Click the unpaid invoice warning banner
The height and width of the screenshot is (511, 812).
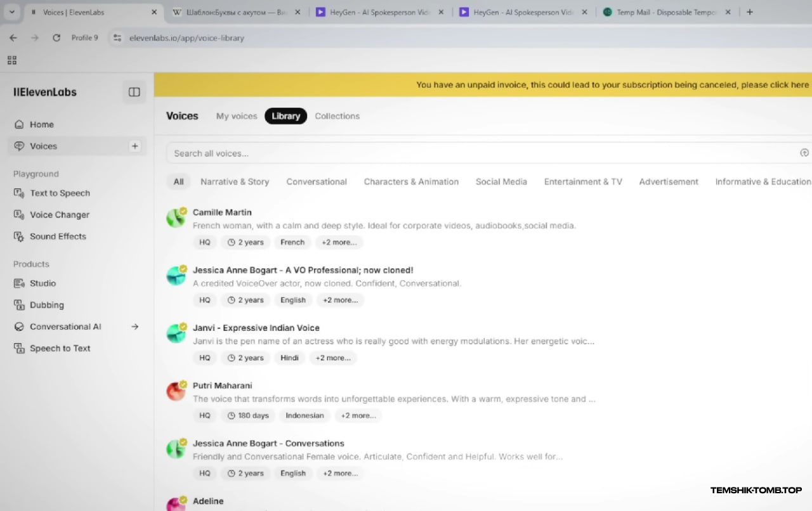pyautogui.click(x=483, y=84)
